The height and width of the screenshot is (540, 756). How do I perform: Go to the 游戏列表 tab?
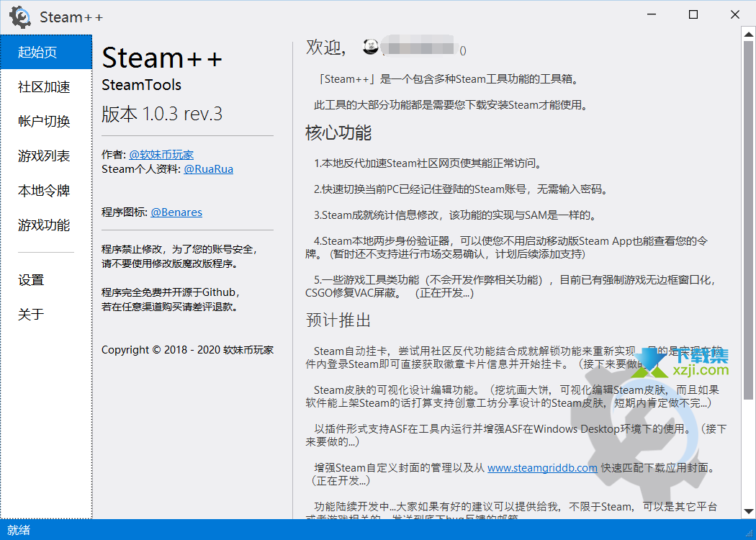46,156
